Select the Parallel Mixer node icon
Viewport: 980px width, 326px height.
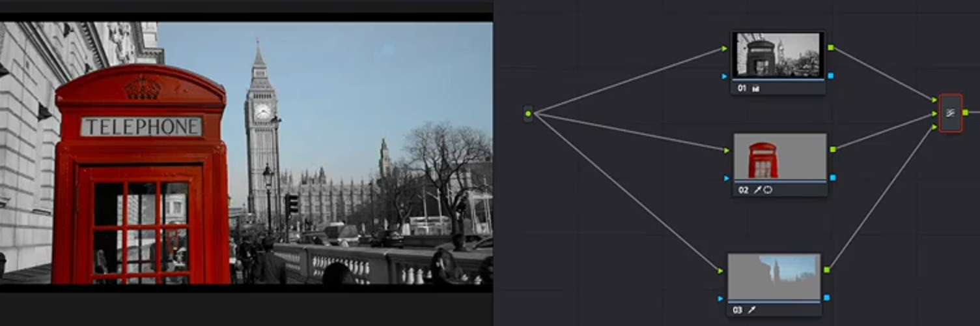(x=950, y=113)
